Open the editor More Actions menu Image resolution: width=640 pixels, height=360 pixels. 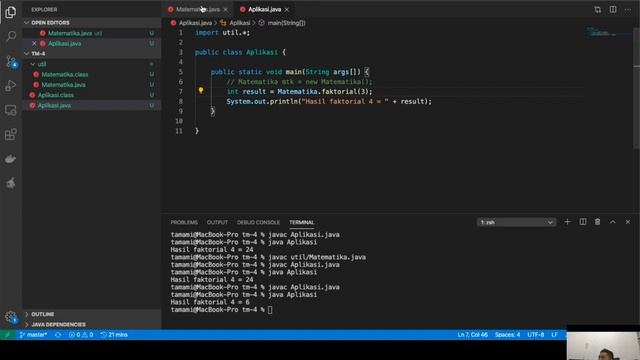coord(628,9)
